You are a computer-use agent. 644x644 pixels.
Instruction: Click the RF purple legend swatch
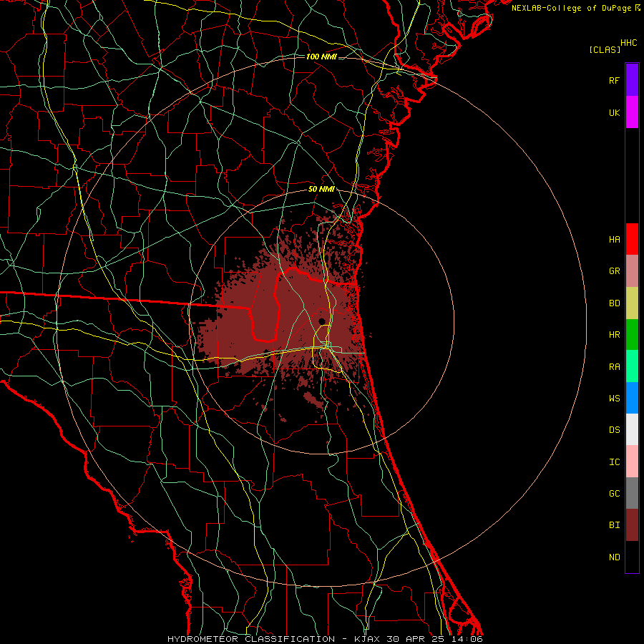(632, 80)
